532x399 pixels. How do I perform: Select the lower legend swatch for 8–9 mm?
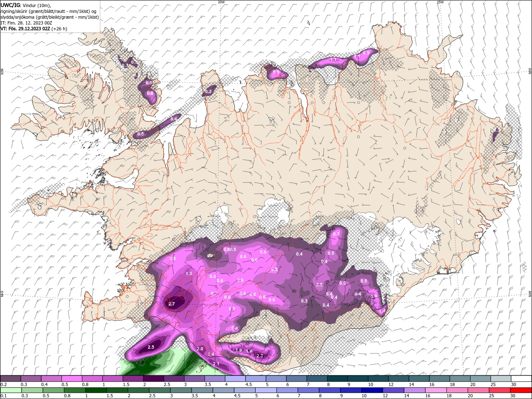pyautogui.click(x=330, y=390)
